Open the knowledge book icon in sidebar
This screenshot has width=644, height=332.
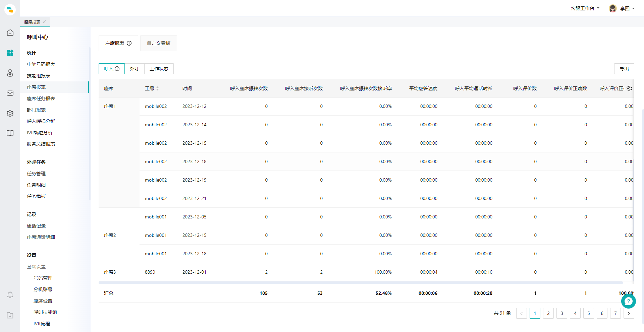pyautogui.click(x=10, y=133)
